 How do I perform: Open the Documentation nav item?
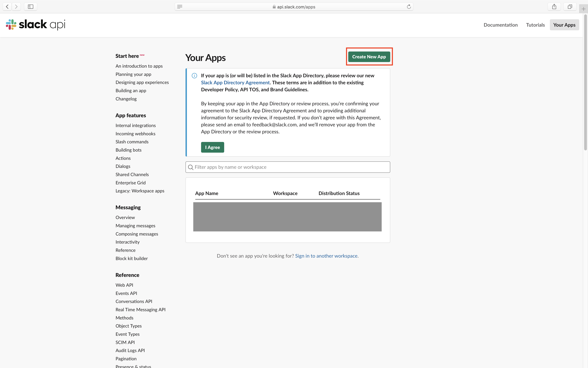[500, 25]
